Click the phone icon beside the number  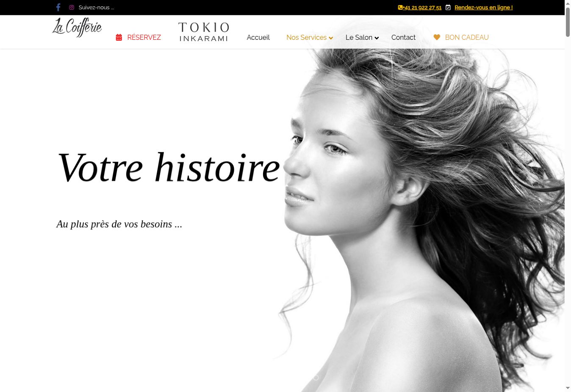400,8
